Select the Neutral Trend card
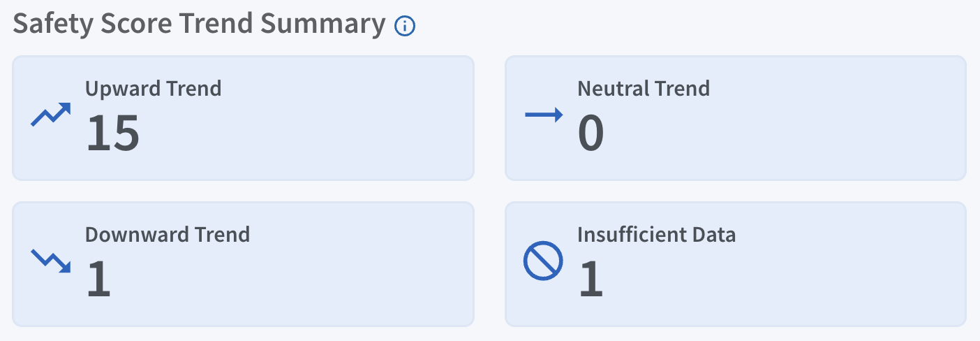 tap(736, 118)
